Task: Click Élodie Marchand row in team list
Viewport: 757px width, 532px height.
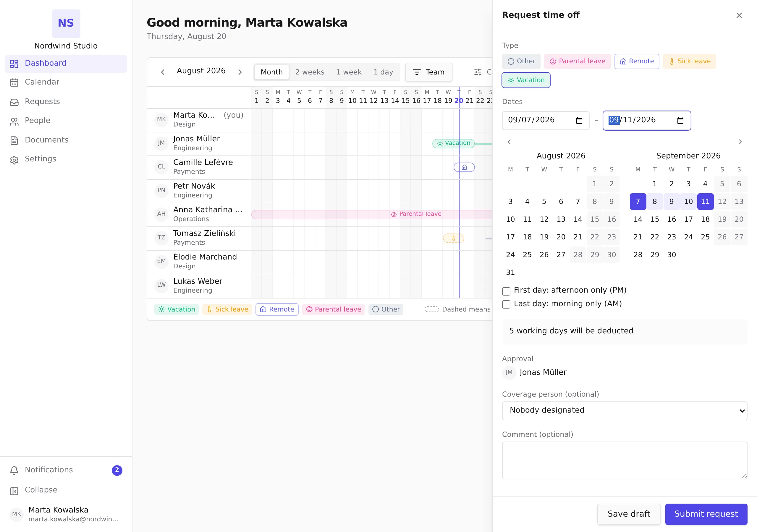Action: pyautogui.click(x=199, y=262)
